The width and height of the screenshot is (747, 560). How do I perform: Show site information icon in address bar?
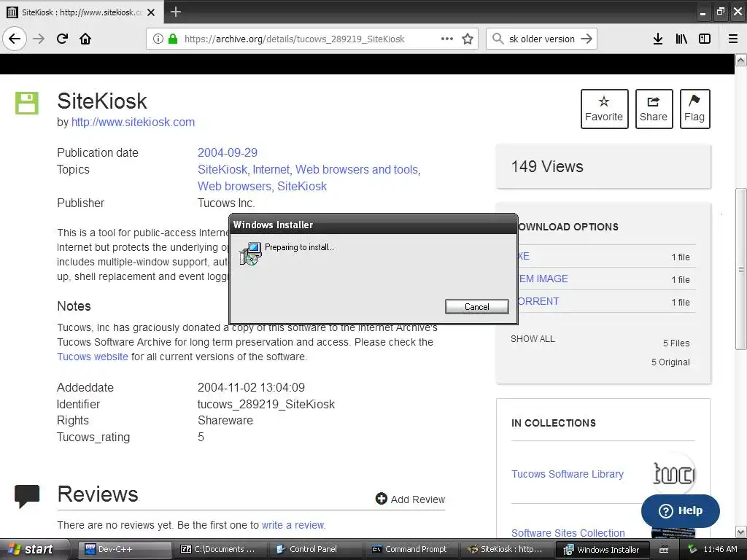(158, 39)
